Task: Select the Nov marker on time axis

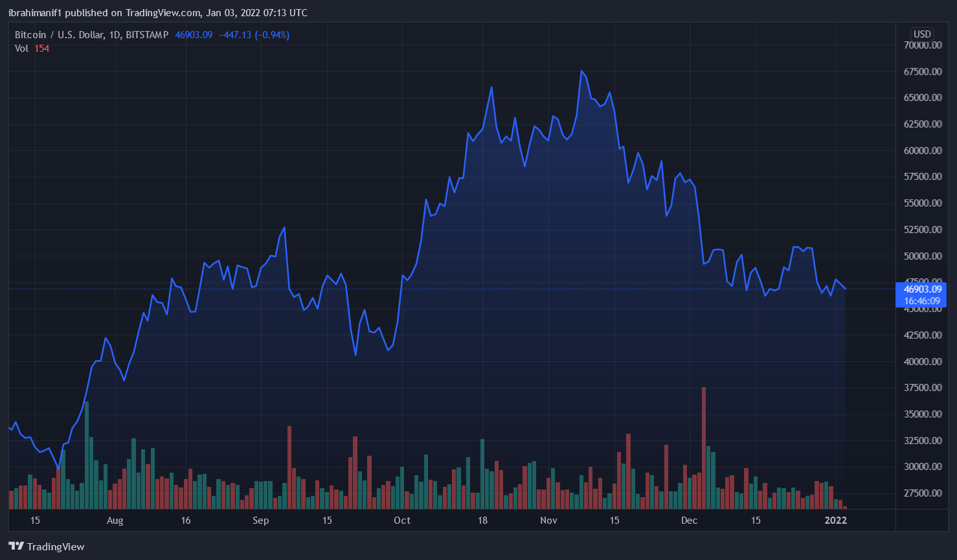Action: click(548, 521)
